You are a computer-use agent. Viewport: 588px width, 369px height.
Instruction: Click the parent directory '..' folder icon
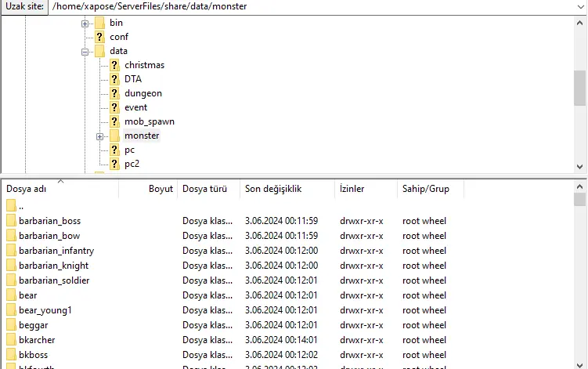click(x=11, y=206)
